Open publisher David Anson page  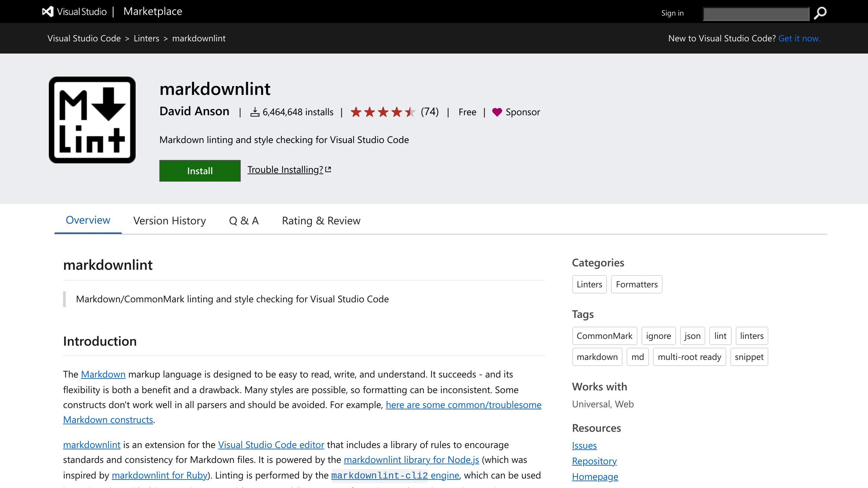(194, 111)
